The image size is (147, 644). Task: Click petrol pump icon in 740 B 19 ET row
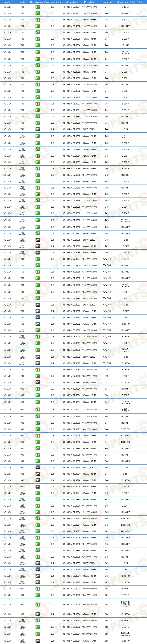point(38,7)
